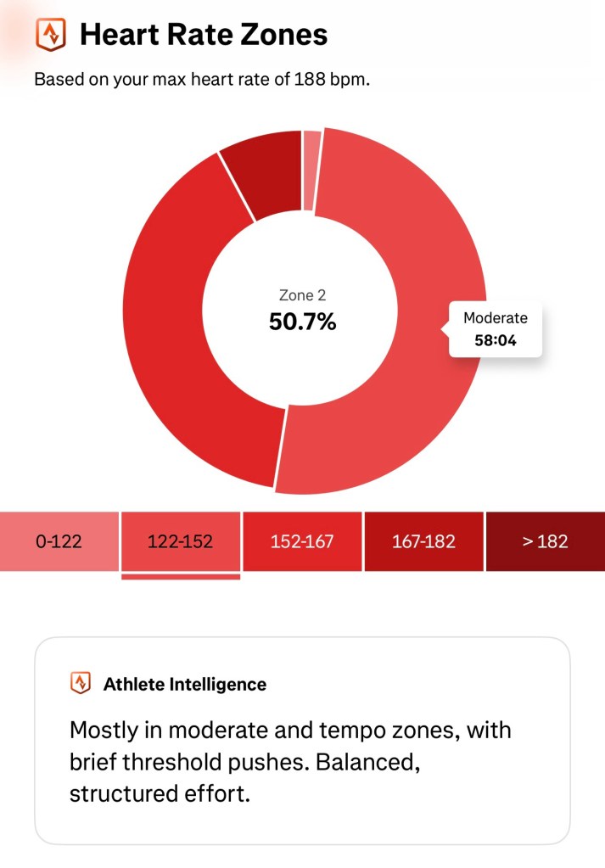The height and width of the screenshot is (868, 605).
Task: Pick the > 182 zone swatch
Action: pos(545,541)
